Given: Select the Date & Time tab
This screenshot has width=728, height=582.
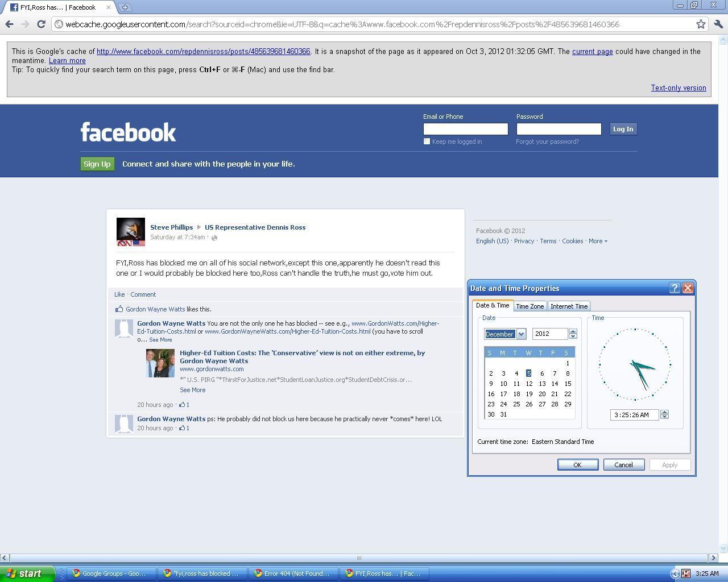Looking at the screenshot, I should (x=493, y=305).
